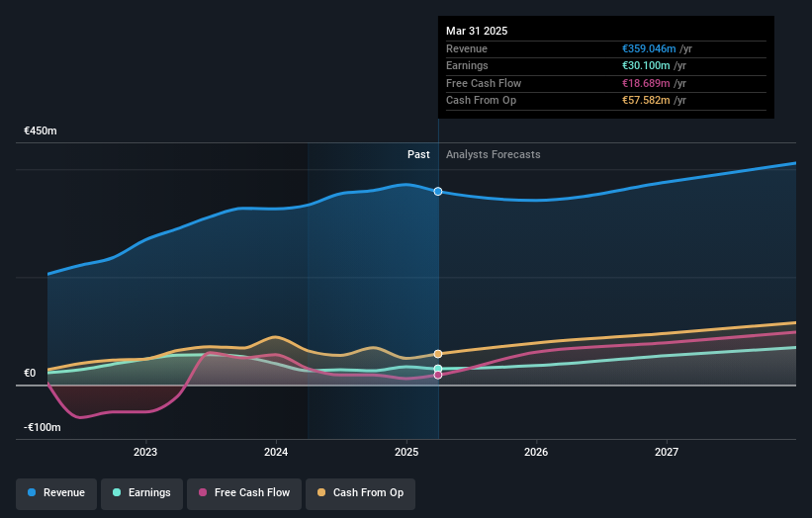Click the Analysts Forecasts label

pyautogui.click(x=493, y=154)
